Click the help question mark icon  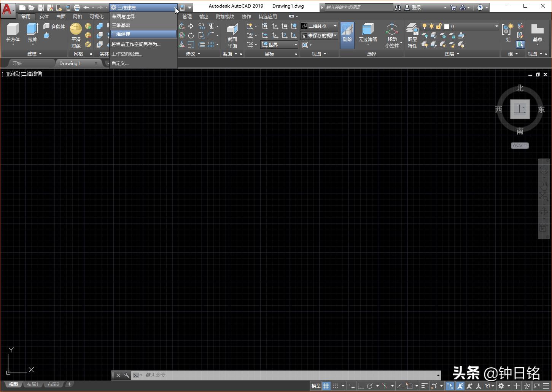480,7
